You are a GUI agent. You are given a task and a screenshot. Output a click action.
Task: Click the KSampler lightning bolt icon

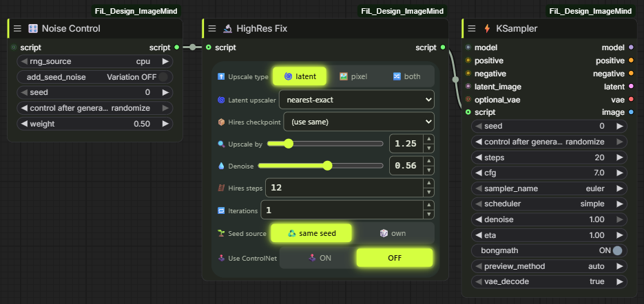[487, 28]
